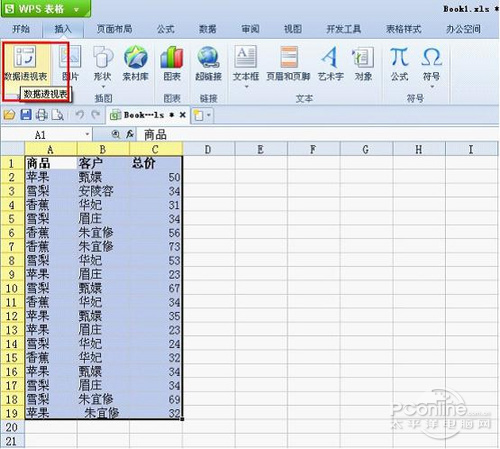Click the zoom magnifier icon in formula bar
The height and width of the screenshot is (449, 500).
[x=116, y=134]
